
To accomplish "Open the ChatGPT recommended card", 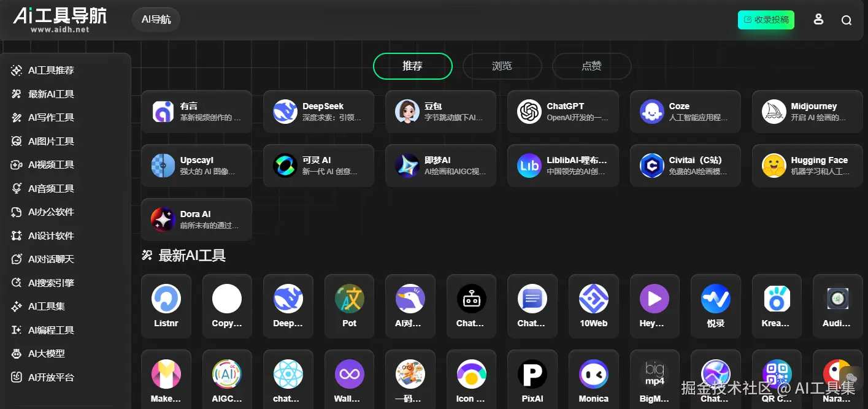I will tap(563, 112).
